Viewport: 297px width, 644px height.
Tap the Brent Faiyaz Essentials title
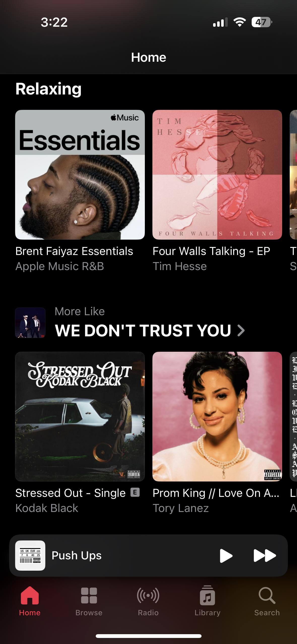[74, 251]
